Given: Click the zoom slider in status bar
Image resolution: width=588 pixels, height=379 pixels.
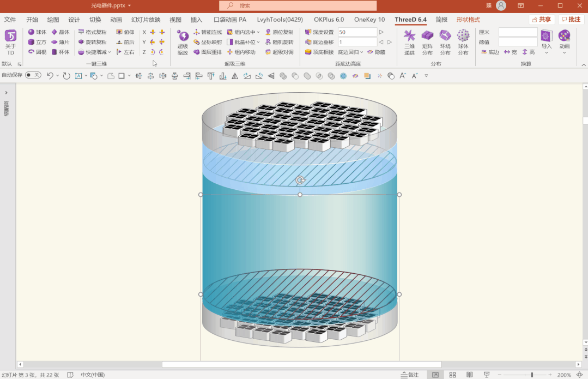Looking at the screenshot, I should tap(532, 375).
